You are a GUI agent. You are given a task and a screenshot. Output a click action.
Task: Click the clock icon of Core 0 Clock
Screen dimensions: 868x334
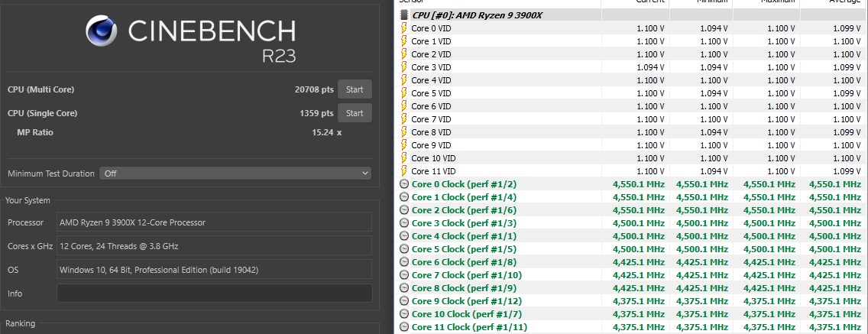coord(404,184)
